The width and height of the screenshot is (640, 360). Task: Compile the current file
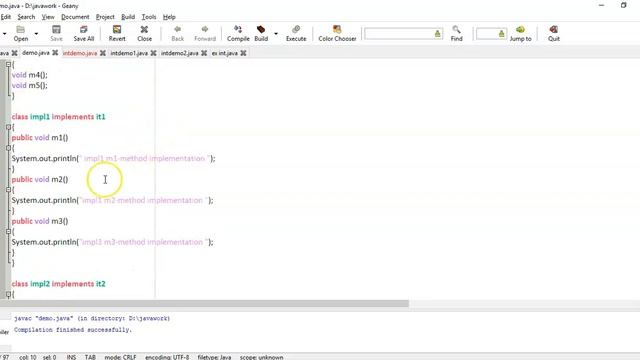(x=238, y=33)
